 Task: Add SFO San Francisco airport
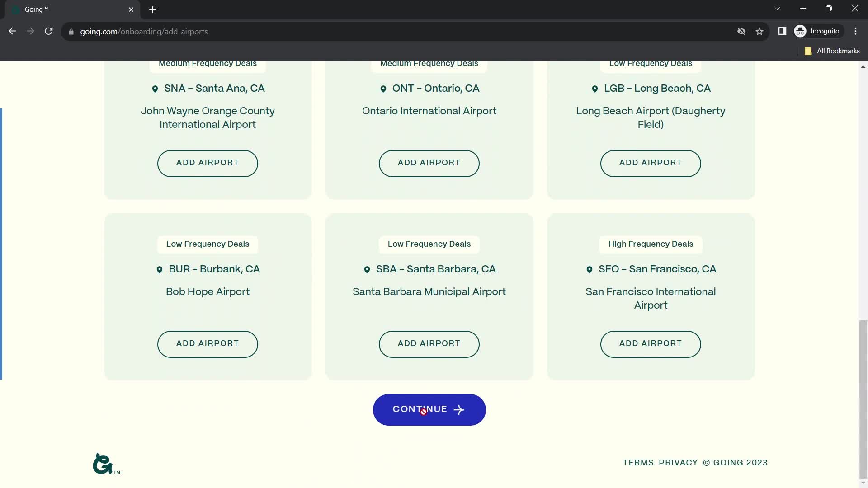click(651, 343)
